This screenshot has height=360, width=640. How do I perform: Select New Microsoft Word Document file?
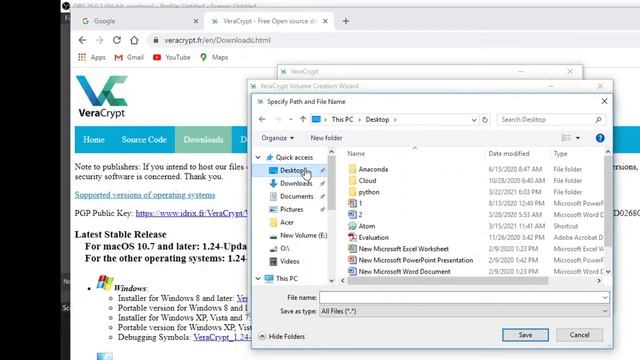pos(404,271)
